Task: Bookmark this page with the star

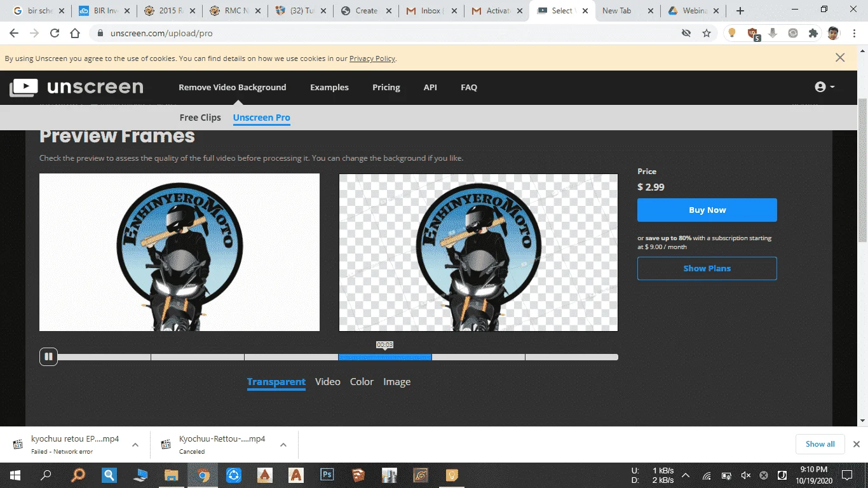Action: click(707, 33)
